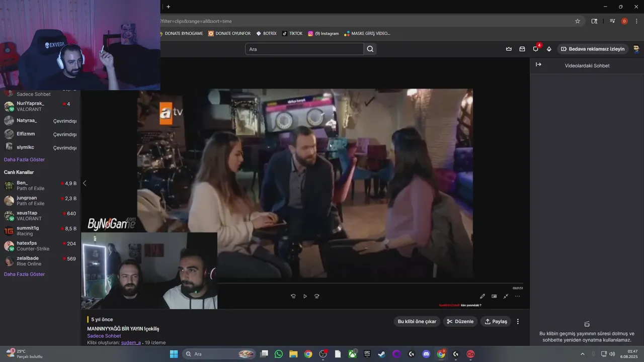
Task: Collapse the left sidebar arrow
Action: [85, 183]
